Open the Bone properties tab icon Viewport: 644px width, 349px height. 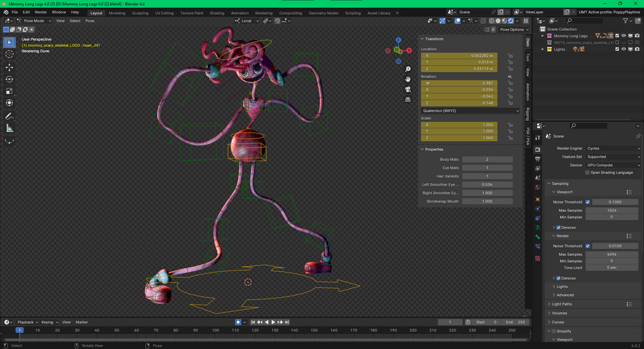[538, 237]
